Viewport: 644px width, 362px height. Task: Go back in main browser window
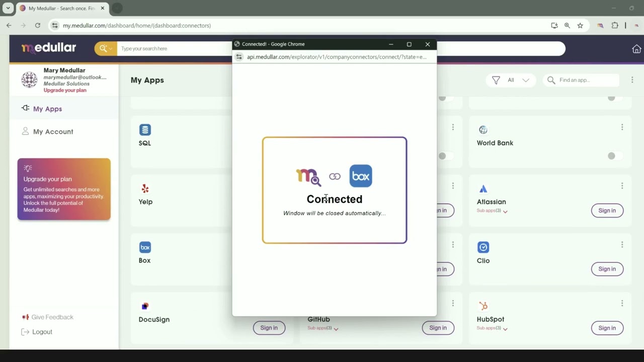click(x=9, y=26)
